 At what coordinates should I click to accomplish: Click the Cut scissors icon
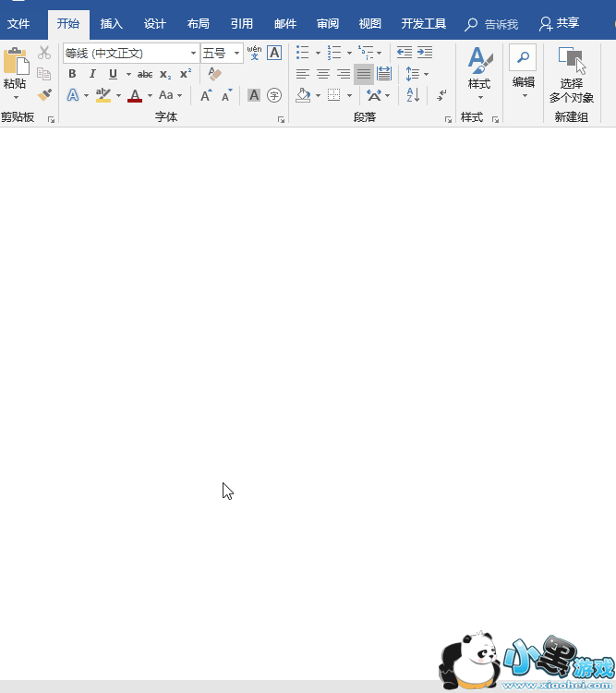pos(44,53)
